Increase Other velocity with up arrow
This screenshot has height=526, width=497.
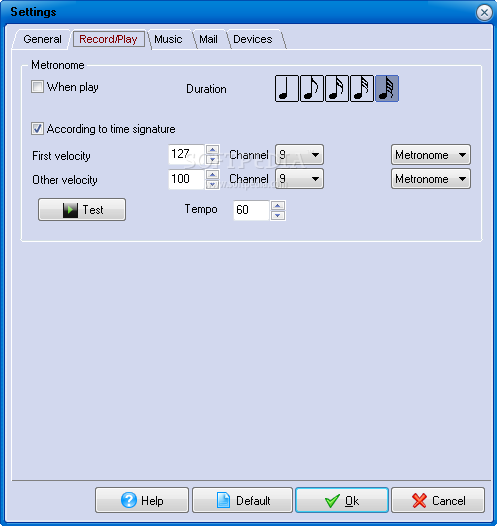coord(212,174)
